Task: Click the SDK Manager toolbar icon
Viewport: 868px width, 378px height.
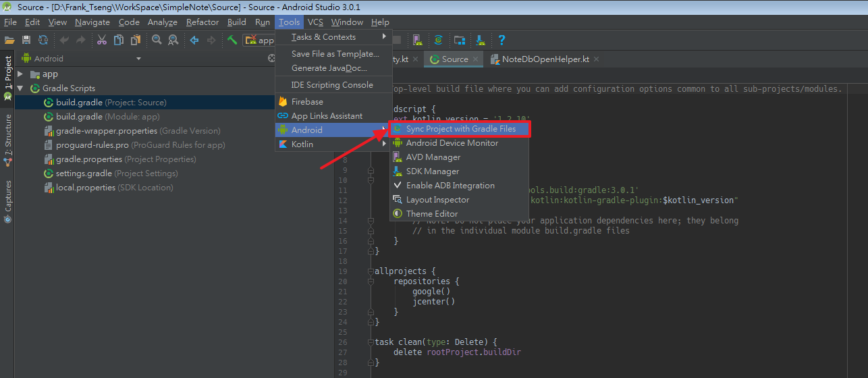Action: click(x=480, y=40)
